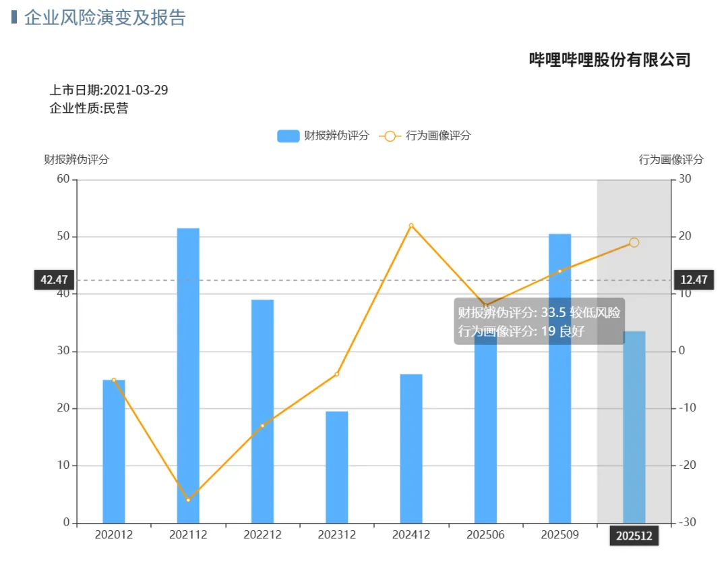728x564 pixels.
Task: Click the 202212 x-axis label
Action: (x=262, y=535)
